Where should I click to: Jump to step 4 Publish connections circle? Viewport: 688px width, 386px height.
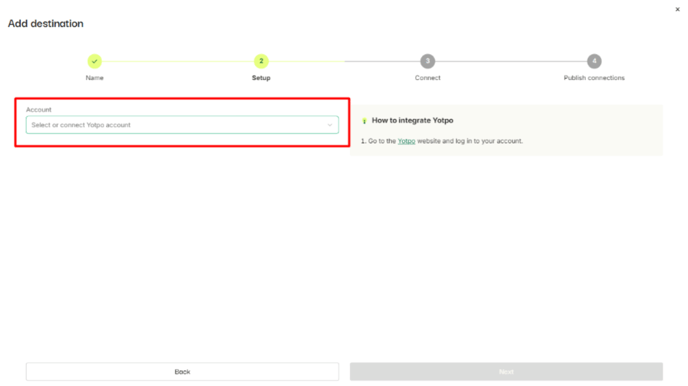594,61
